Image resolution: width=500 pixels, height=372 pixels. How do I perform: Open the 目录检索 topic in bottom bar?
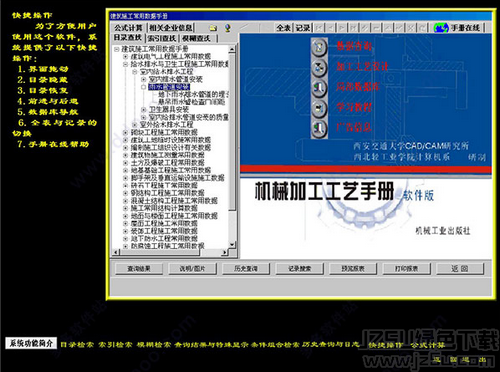[77, 344]
